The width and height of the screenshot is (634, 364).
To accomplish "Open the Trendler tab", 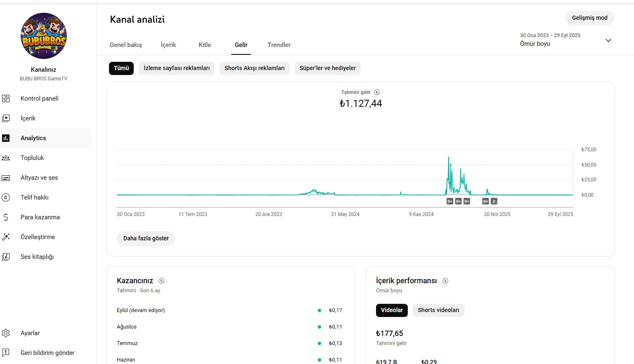I will pos(279,45).
